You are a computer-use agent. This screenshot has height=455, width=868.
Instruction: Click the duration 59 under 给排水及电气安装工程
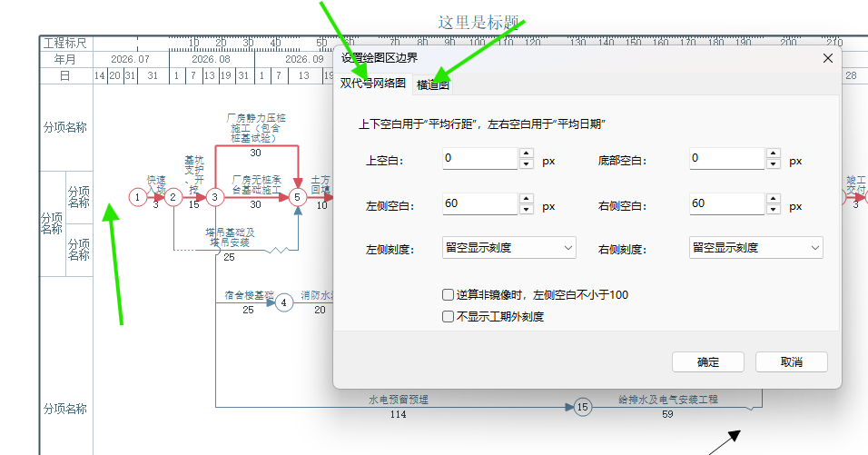point(667,415)
